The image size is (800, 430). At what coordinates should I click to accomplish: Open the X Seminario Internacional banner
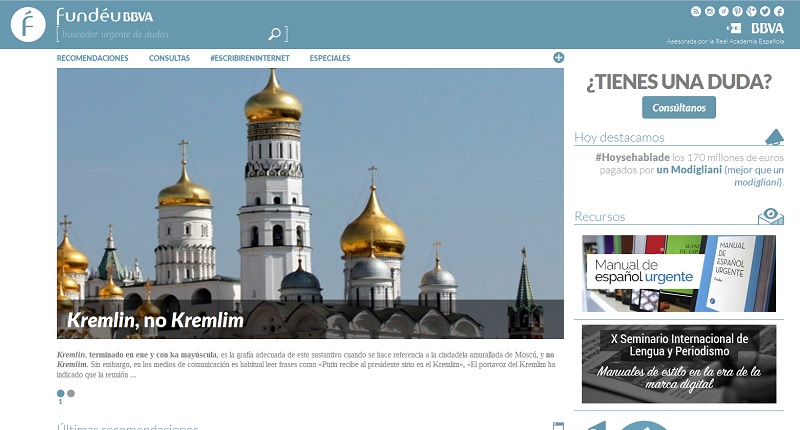click(x=679, y=364)
